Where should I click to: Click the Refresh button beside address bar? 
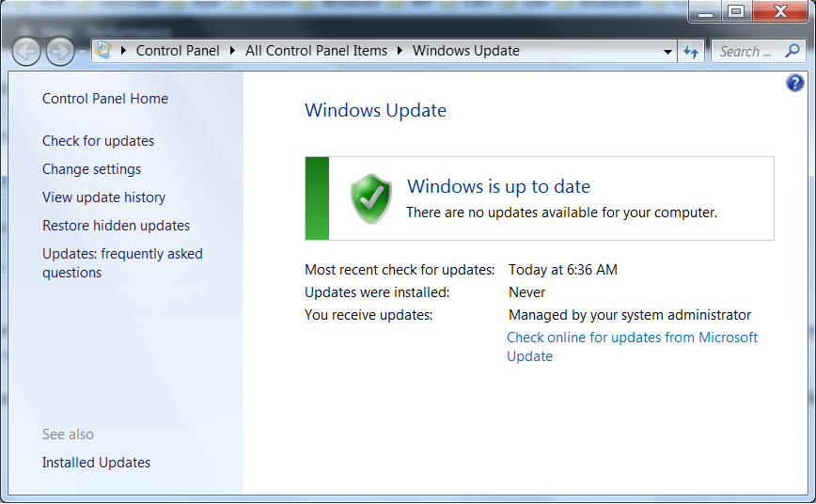click(x=691, y=52)
